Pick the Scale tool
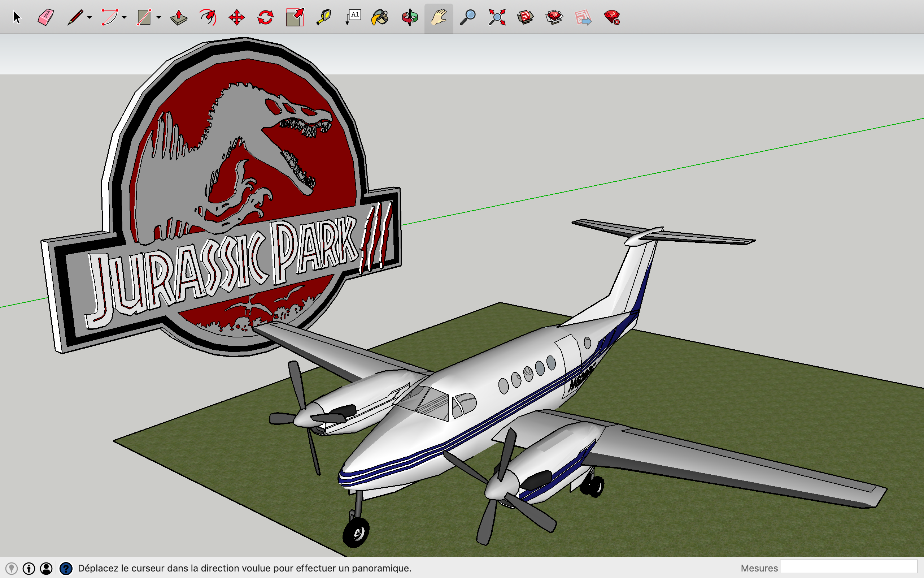The height and width of the screenshot is (578, 924). tap(295, 18)
